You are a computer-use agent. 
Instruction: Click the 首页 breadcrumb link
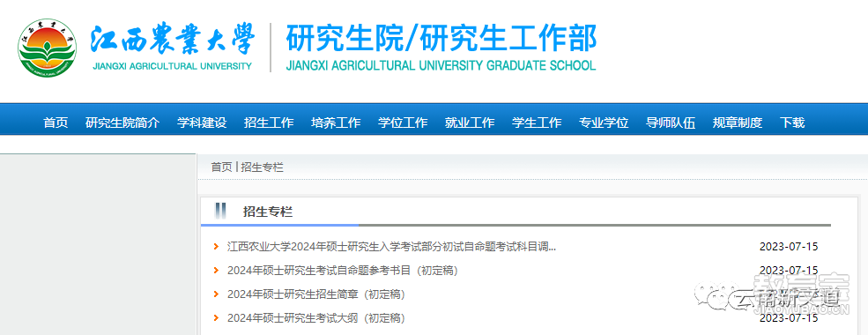point(221,167)
